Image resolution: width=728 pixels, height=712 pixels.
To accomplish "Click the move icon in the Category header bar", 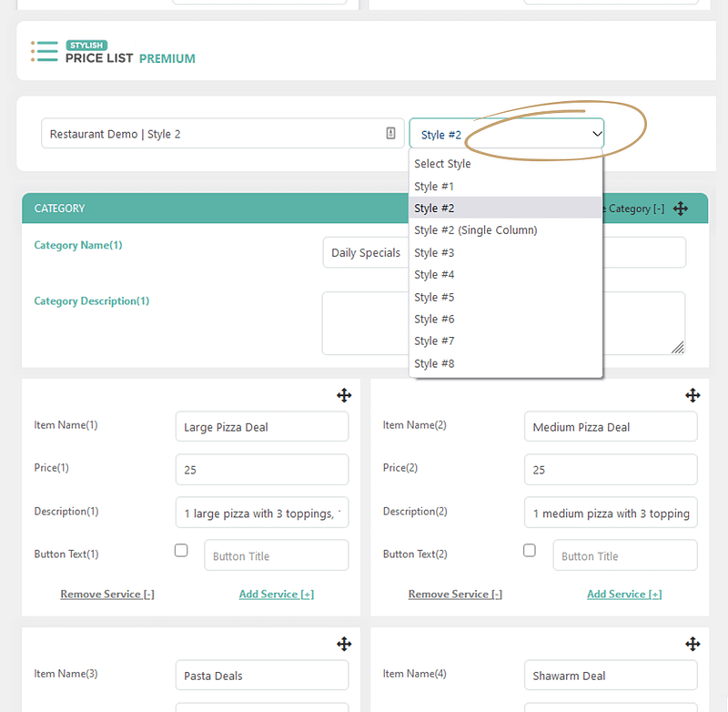I will [681, 209].
